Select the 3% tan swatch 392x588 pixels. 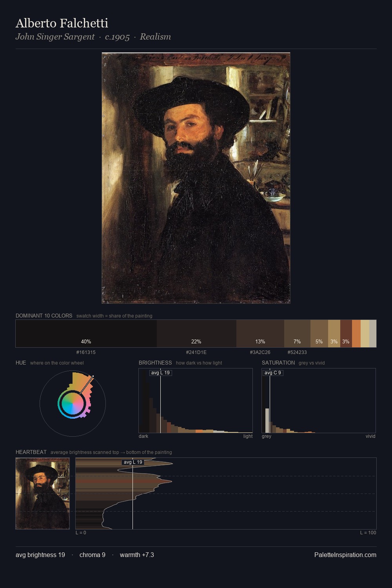tap(334, 334)
